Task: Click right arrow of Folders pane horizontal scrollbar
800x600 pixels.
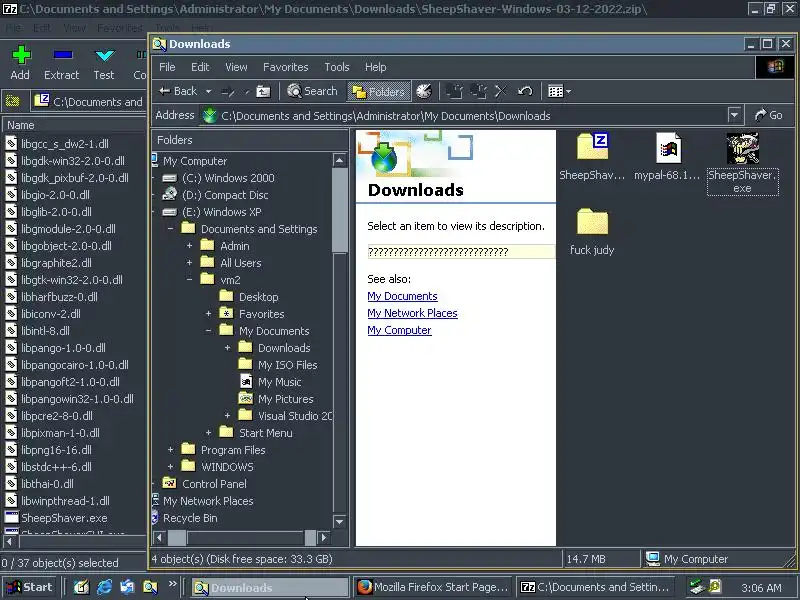Action: pyautogui.click(x=323, y=537)
